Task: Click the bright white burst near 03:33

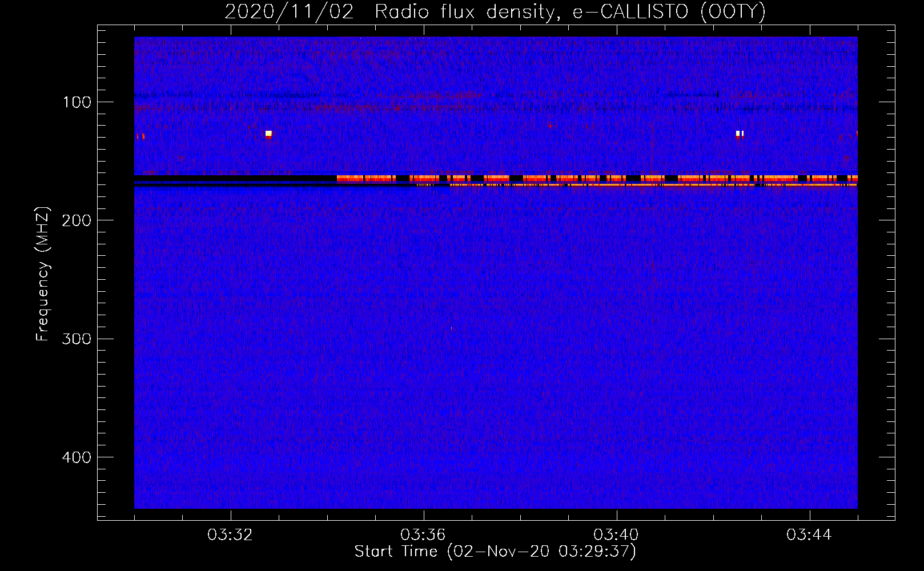Action: 268,134
